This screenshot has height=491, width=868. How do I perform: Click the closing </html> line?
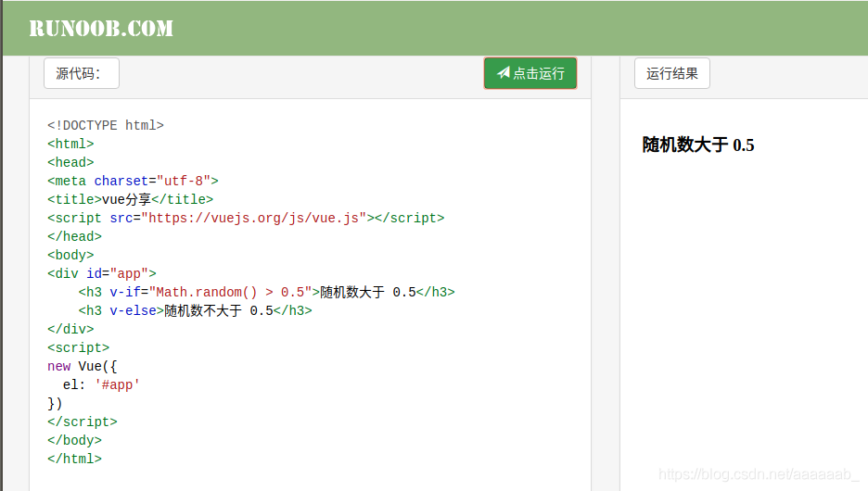tap(75, 459)
